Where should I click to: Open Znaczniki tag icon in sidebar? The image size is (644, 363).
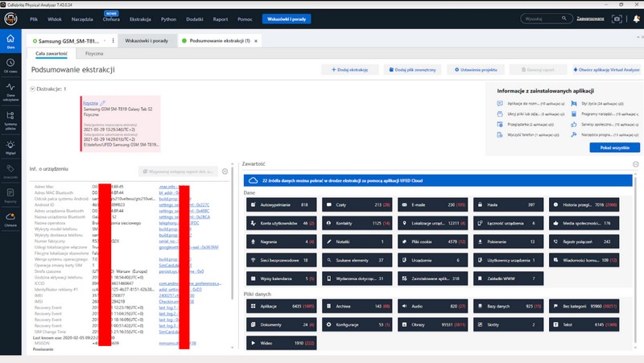(10, 171)
